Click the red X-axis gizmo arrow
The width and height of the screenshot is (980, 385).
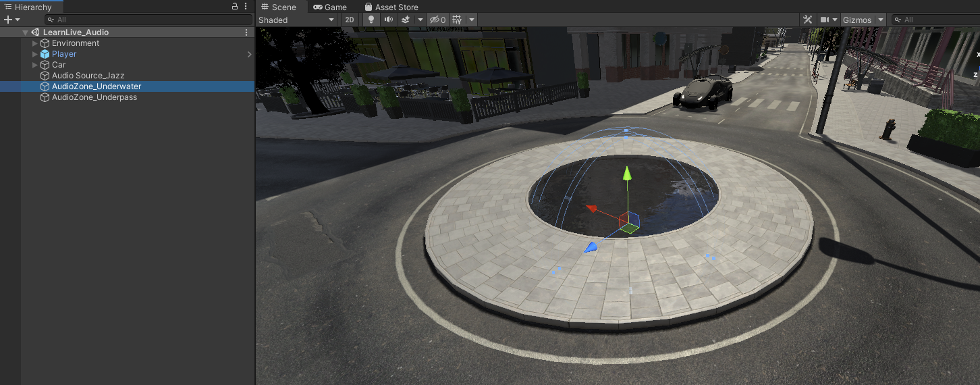coord(591,209)
